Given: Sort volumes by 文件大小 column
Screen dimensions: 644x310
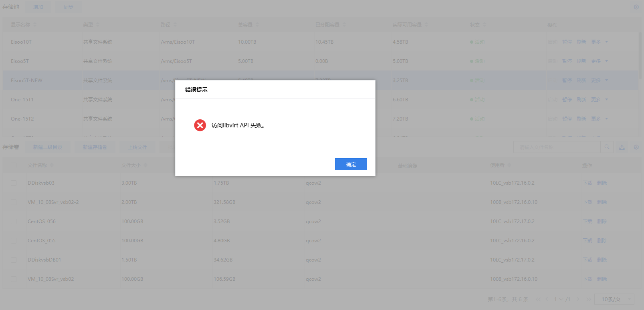Looking at the screenshot, I should click(x=145, y=165).
